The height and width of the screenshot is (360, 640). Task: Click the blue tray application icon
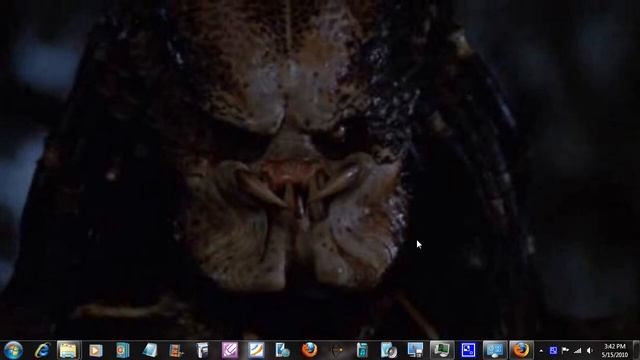pos(553,350)
